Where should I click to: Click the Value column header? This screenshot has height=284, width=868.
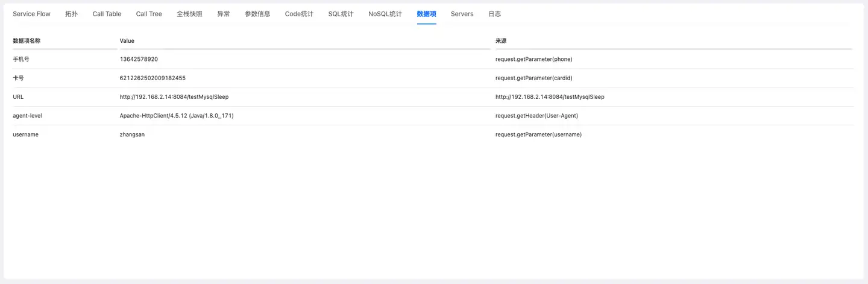pyautogui.click(x=127, y=41)
